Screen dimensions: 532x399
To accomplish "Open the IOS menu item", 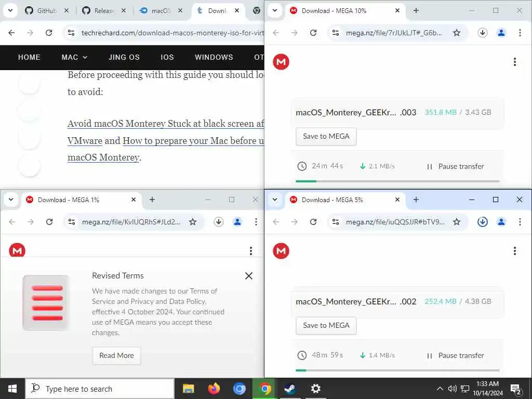I will click(167, 57).
